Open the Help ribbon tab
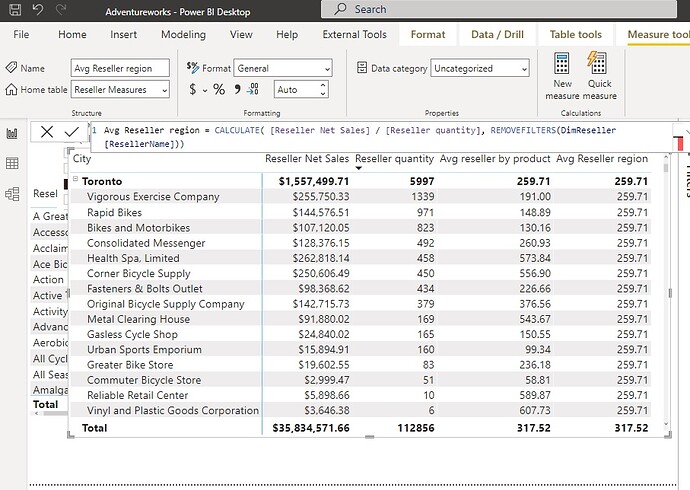 click(x=287, y=34)
